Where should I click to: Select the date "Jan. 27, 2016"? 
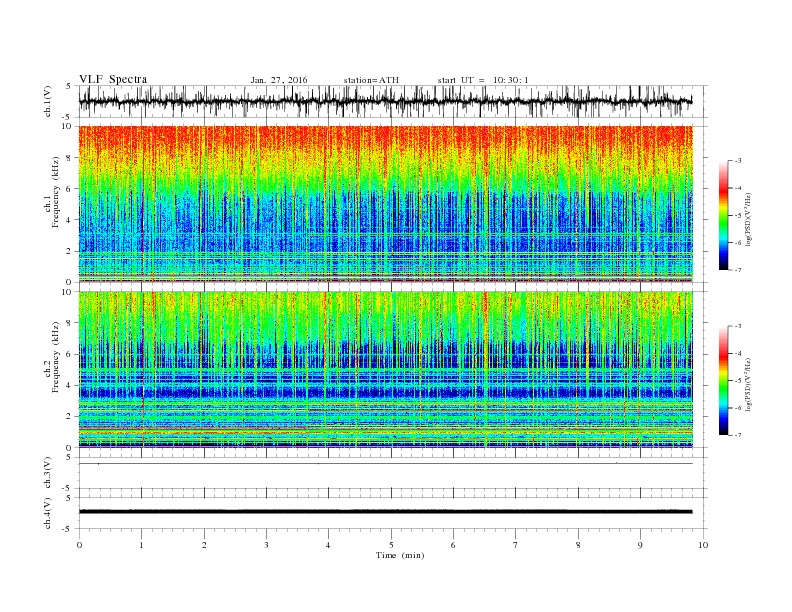pyautogui.click(x=279, y=80)
